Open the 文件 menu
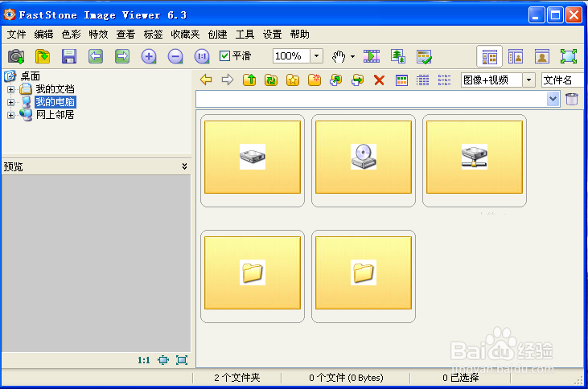This screenshot has height=389, width=588. (17, 35)
